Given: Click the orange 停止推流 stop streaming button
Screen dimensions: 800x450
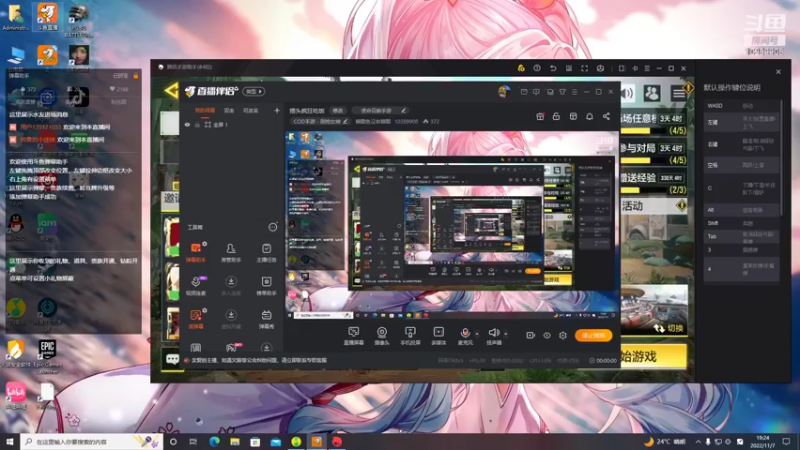Looking at the screenshot, I should tap(593, 335).
